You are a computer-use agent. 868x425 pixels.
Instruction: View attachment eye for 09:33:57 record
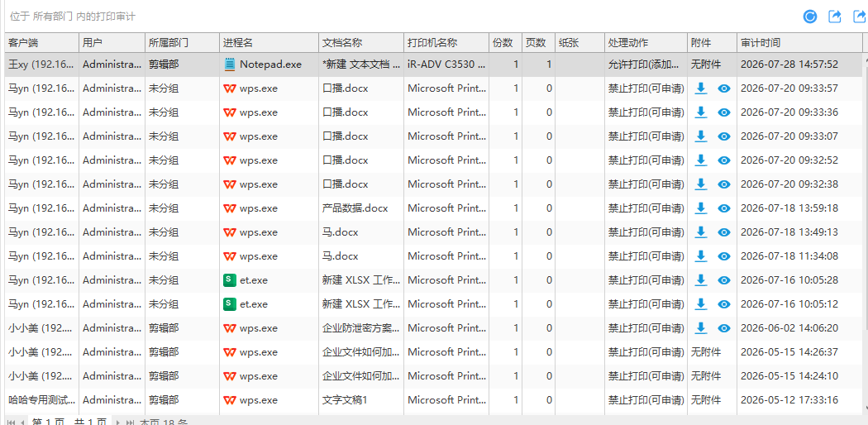coord(724,88)
